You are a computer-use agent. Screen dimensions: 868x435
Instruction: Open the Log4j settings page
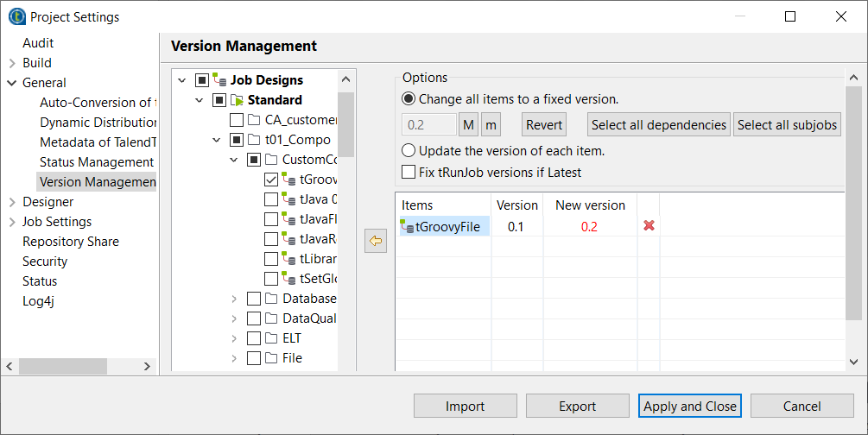click(x=39, y=301)
